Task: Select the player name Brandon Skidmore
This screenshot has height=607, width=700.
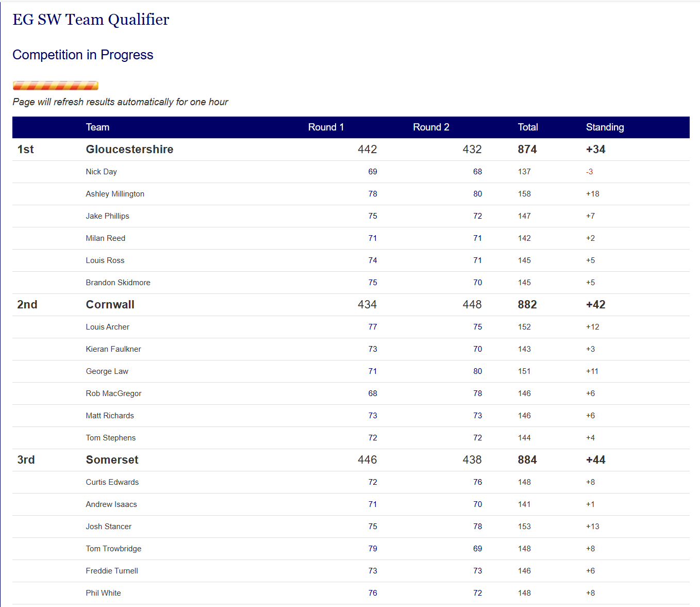Action: (118, 283)
